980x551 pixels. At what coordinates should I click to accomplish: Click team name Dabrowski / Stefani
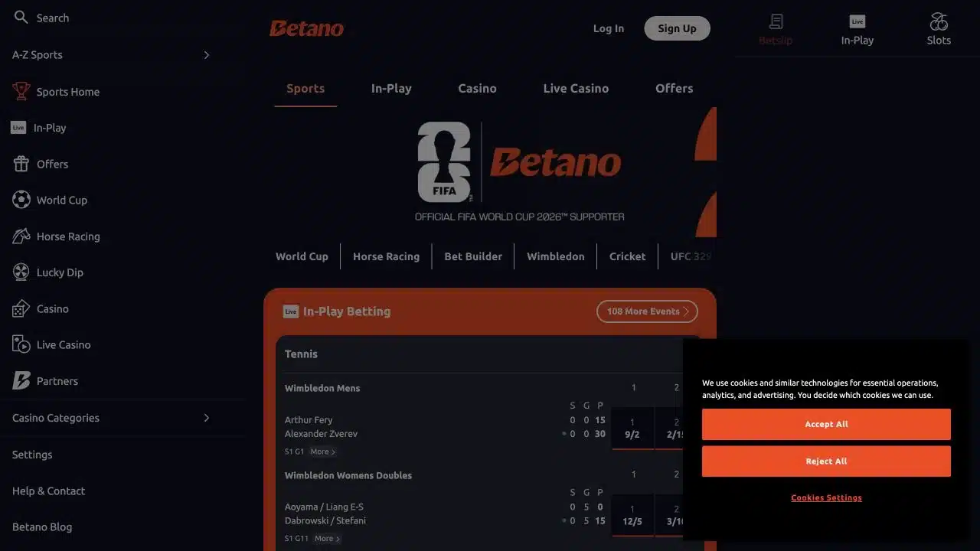pyautogui.click(x=325, y=520)
